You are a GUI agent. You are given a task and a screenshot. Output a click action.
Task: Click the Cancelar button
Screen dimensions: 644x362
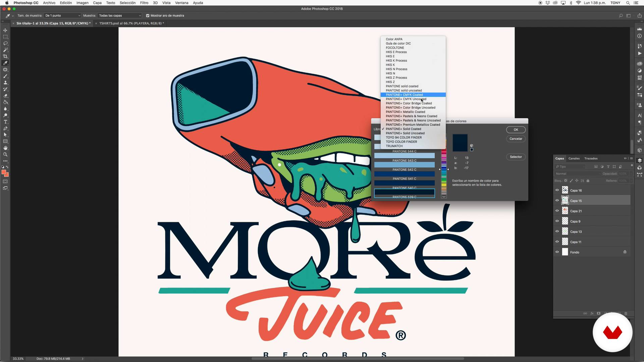(x=516, y=139)
